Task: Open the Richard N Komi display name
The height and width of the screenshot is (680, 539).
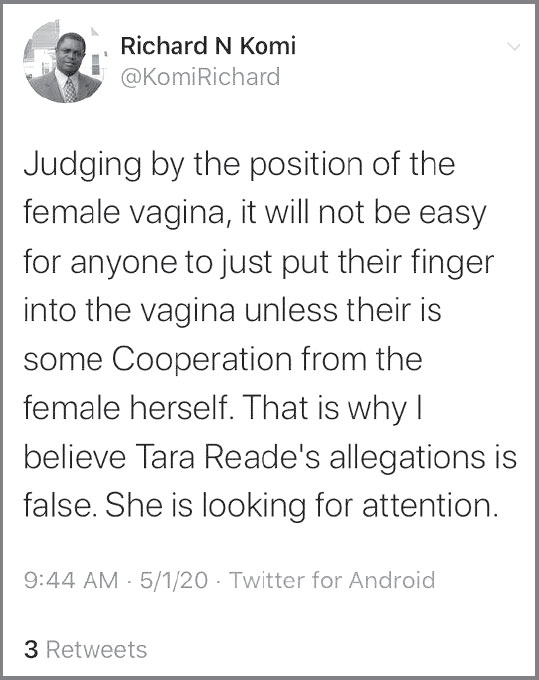Action: (x=208, y=46)
